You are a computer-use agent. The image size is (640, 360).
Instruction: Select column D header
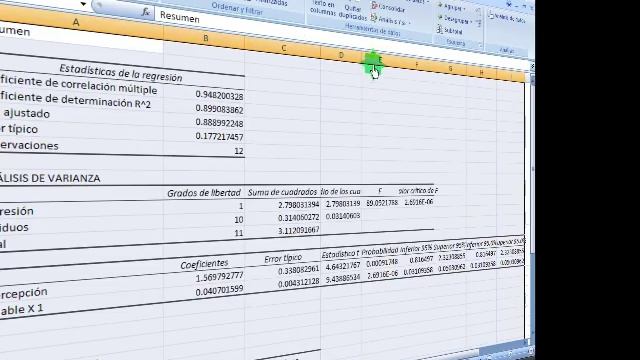[341, 55]
